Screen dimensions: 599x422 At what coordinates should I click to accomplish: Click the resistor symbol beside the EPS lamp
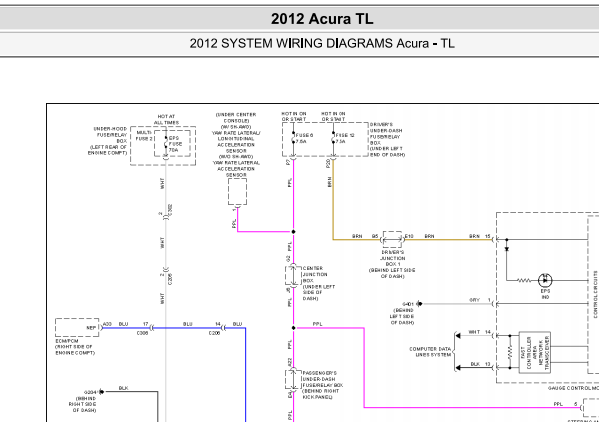coord(524,280)
